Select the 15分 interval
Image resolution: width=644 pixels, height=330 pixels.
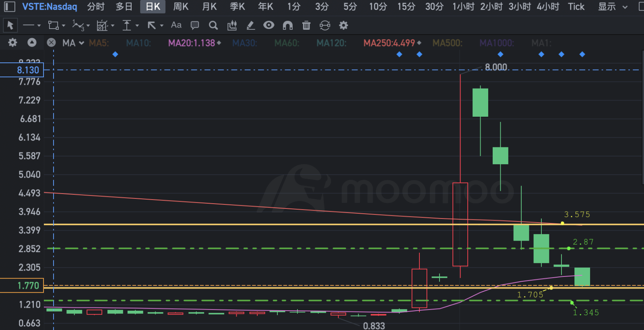coord(406,7)
